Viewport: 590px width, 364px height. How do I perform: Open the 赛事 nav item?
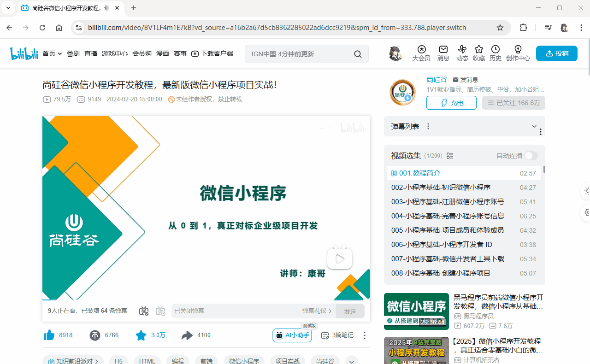180,54
